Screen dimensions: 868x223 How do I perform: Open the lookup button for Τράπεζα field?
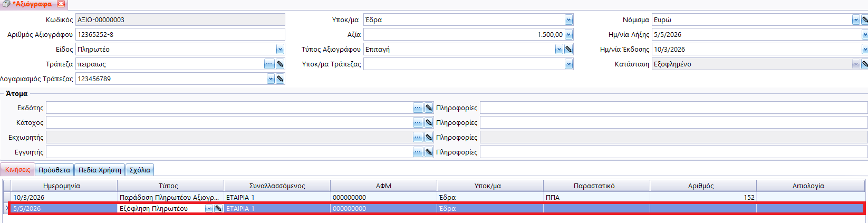269,64
